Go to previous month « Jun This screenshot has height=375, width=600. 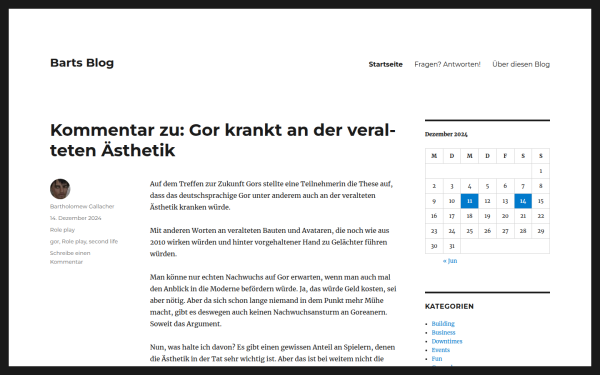(x=450, y=261)
